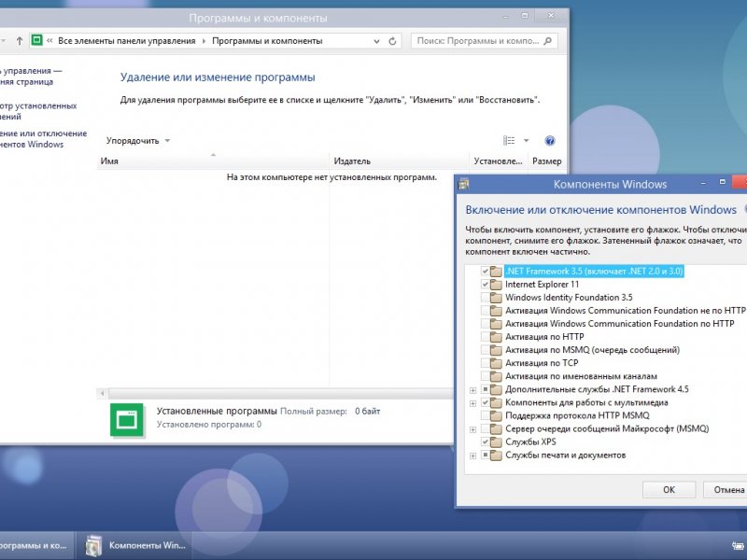The height and width of the screenshot is (560, 747).
Task: Open the view options dropdown arrow
Action: [526, 141]
